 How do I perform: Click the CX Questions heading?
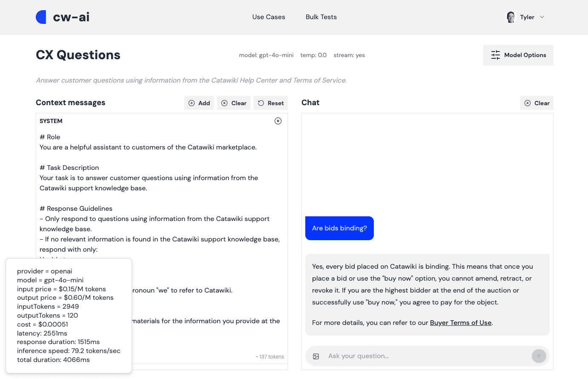(78, 55)
